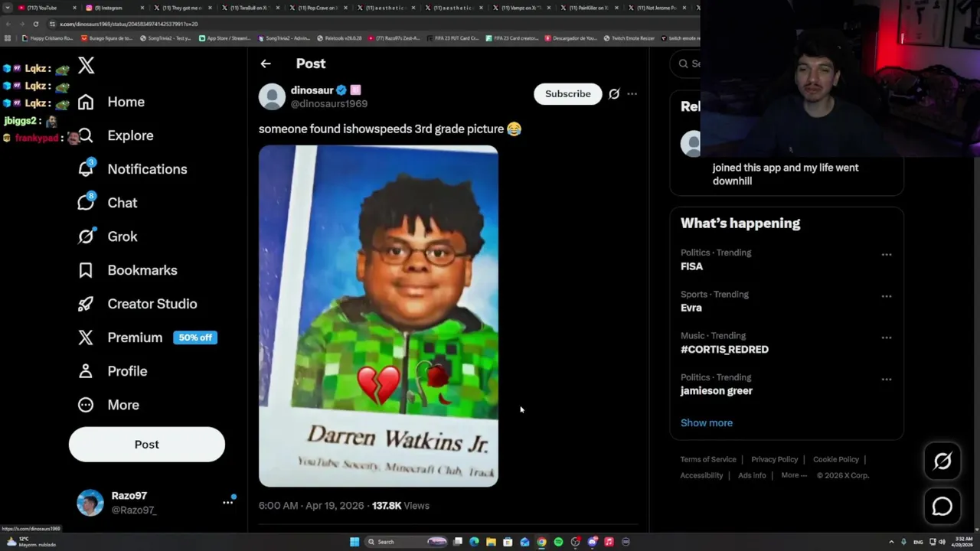Click the search magnifier in right column
Viewport: 980px width, 551px height.
click(x=684, y=64)
